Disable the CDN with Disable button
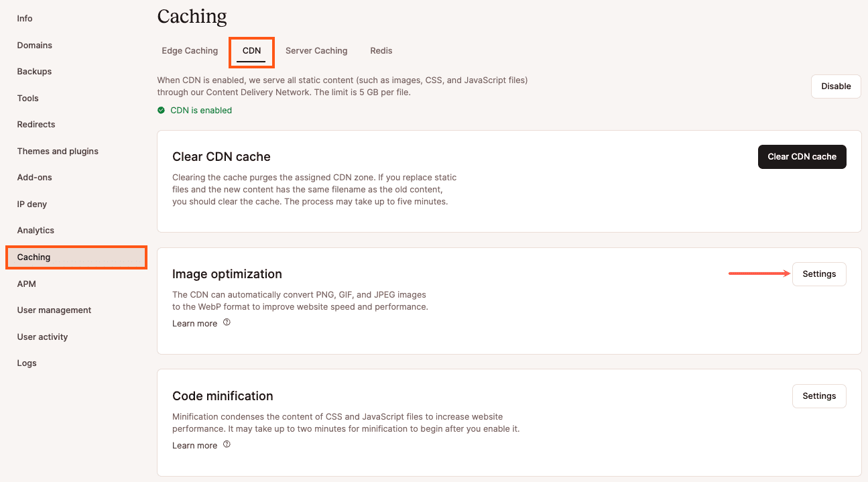Screen dimensions: 868x482 pyautogui.click(x=836, y=86)
